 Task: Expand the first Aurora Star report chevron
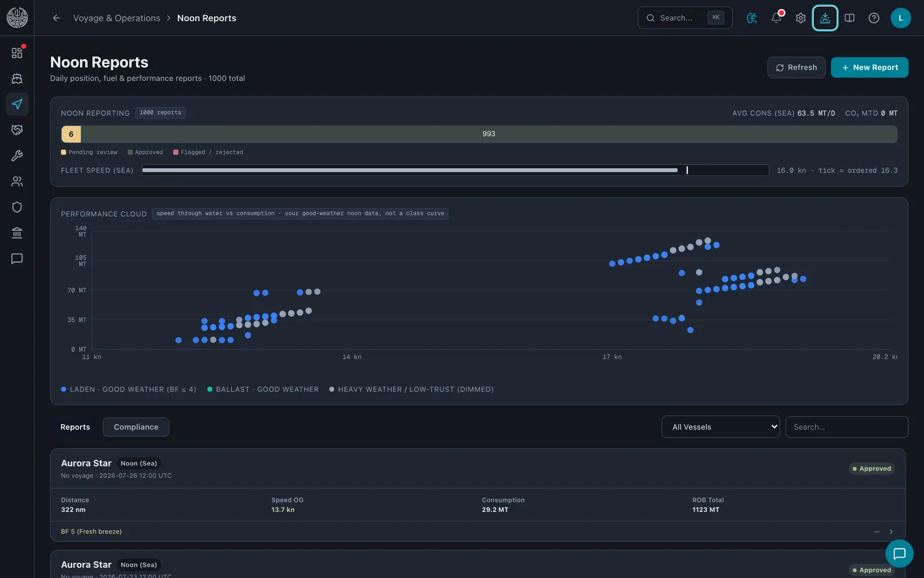pyautogui.click(x=891, y=532)
